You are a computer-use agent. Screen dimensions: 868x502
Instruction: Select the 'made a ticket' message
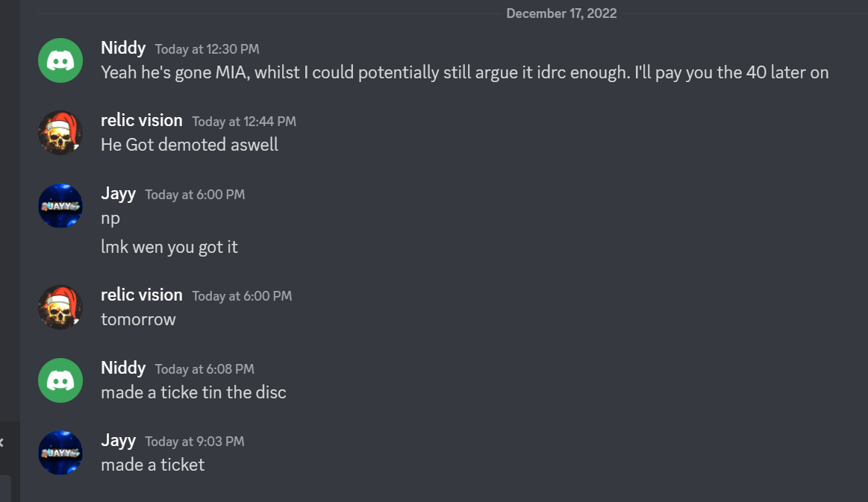point(153,465)
